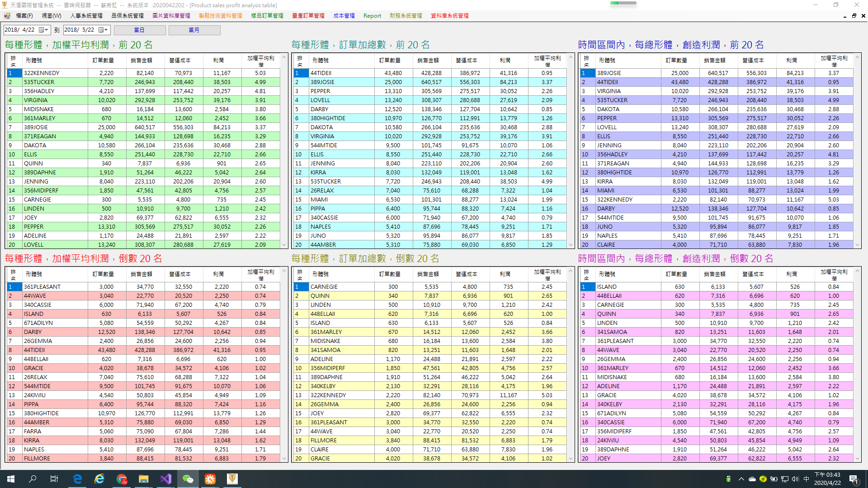Open the orange video player taskbar icon
The height and width of the screenshot is (488, 868).
pyautogui.click(x=210, y=479)
